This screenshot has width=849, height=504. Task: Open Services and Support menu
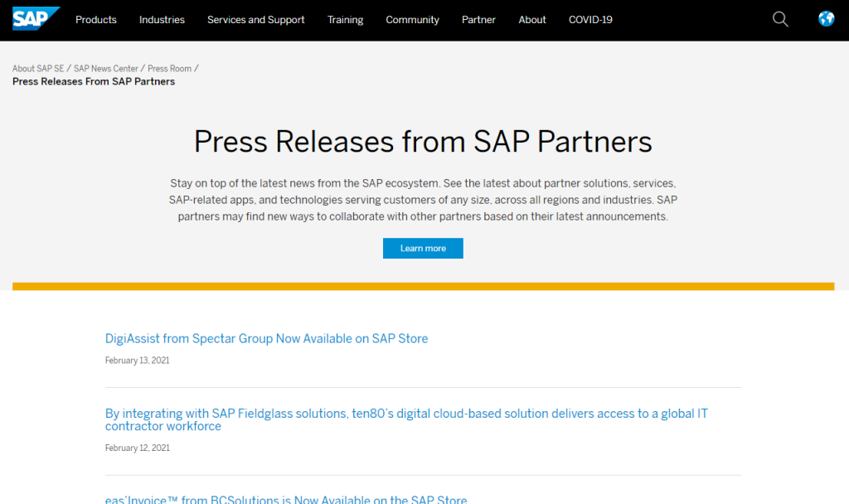pyautogui.click(x=256, y=20)
